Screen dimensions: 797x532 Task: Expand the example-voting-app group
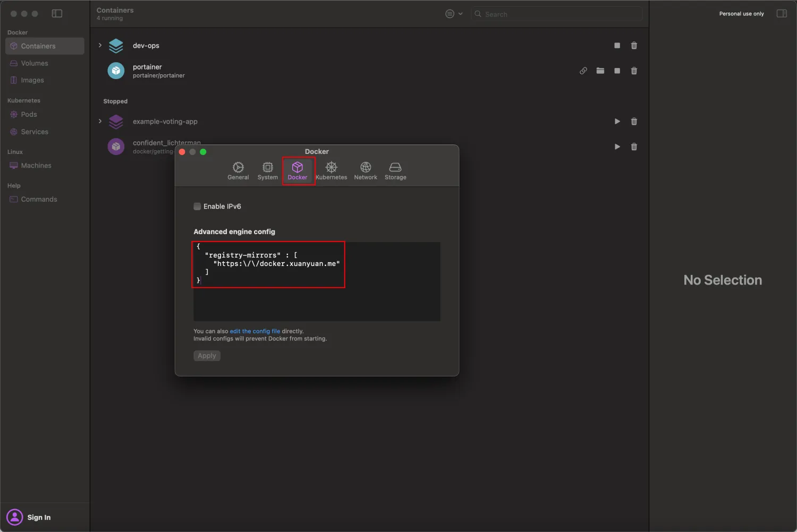[x=100, y=122]
